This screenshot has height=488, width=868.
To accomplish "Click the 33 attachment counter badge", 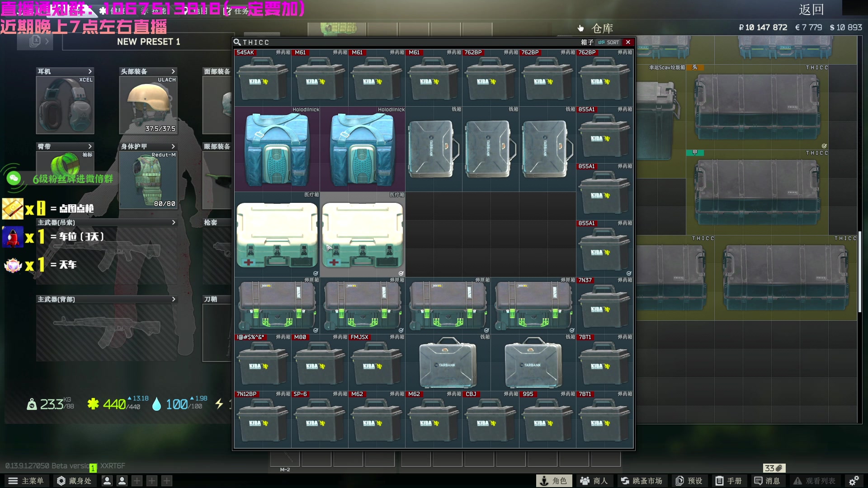I will 774,468.
